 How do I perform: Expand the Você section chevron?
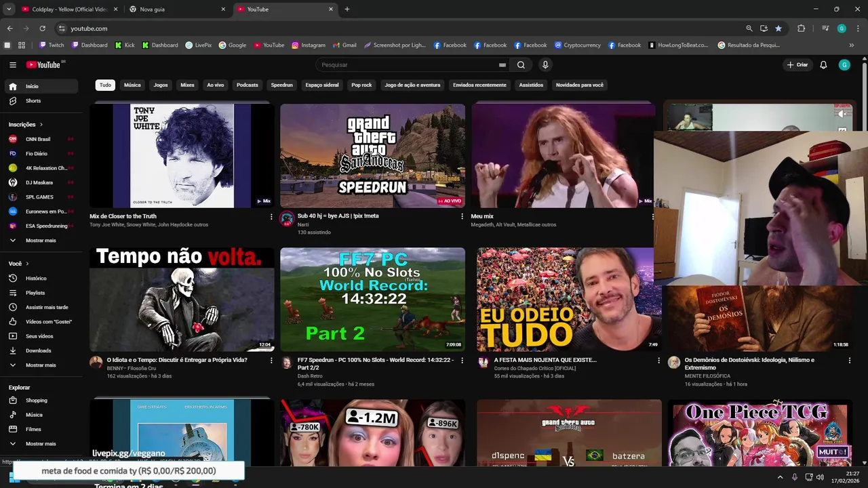point(28,264)
